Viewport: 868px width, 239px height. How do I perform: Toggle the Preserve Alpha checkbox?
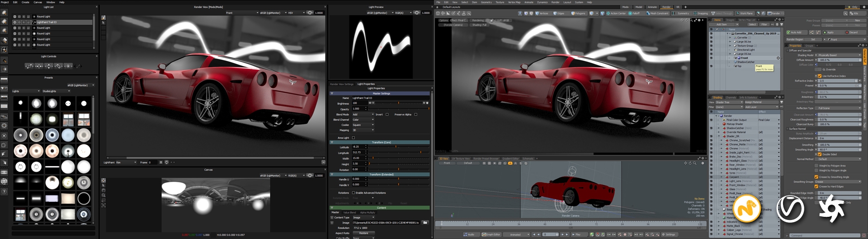point(416,115)
